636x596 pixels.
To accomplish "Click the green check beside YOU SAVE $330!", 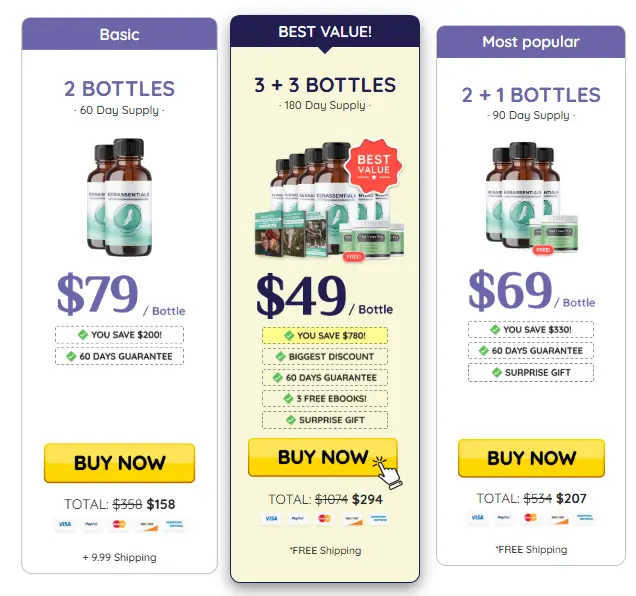I will [x=495, y=329].
